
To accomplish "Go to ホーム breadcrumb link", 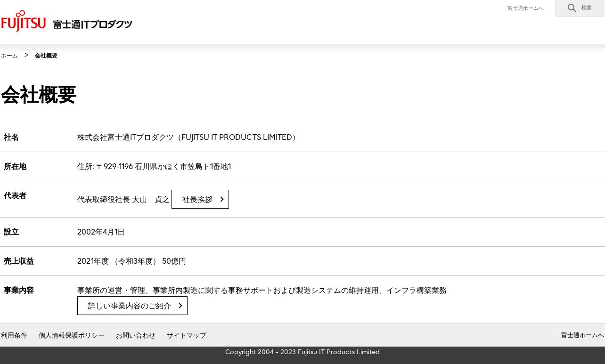I will 9,56.
